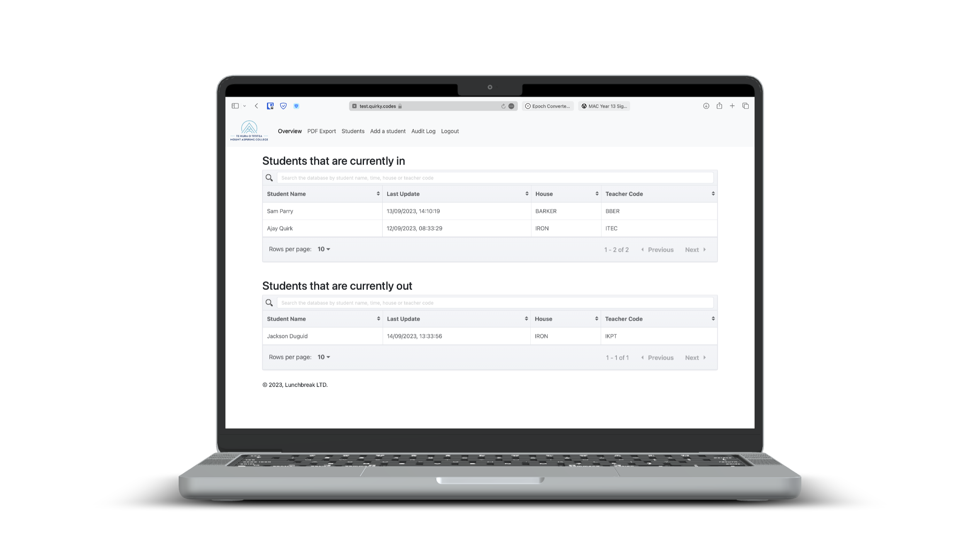Click the Students navigation link
This screenshot has width=980, height=550.
[x=353, y=131]
